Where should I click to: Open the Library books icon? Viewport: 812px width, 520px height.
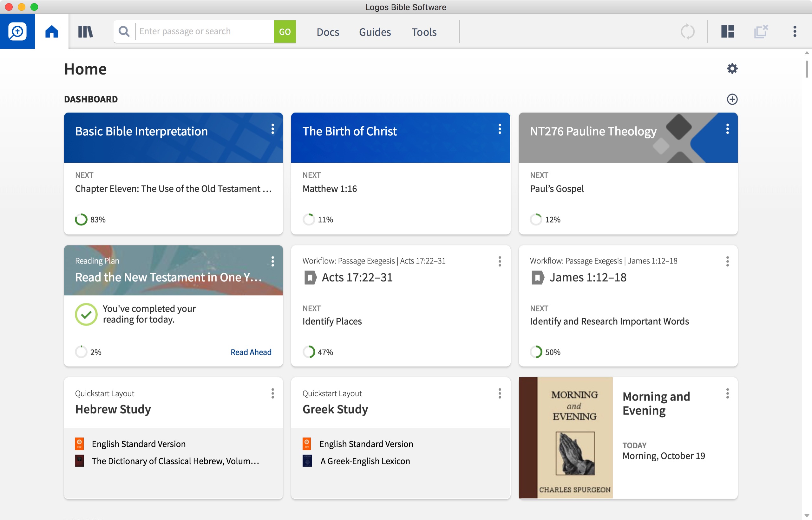point(85,31)
